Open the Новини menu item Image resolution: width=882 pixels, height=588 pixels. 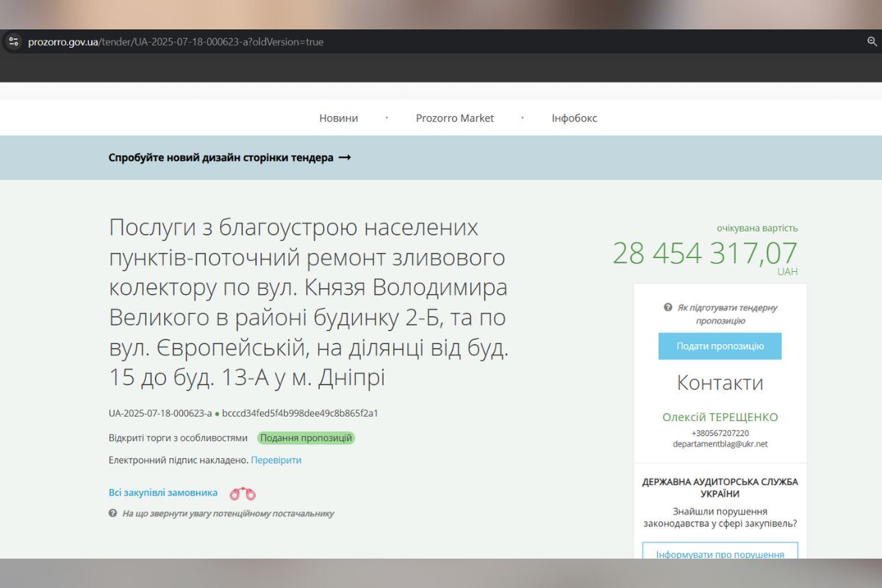(x=338, y=118)
